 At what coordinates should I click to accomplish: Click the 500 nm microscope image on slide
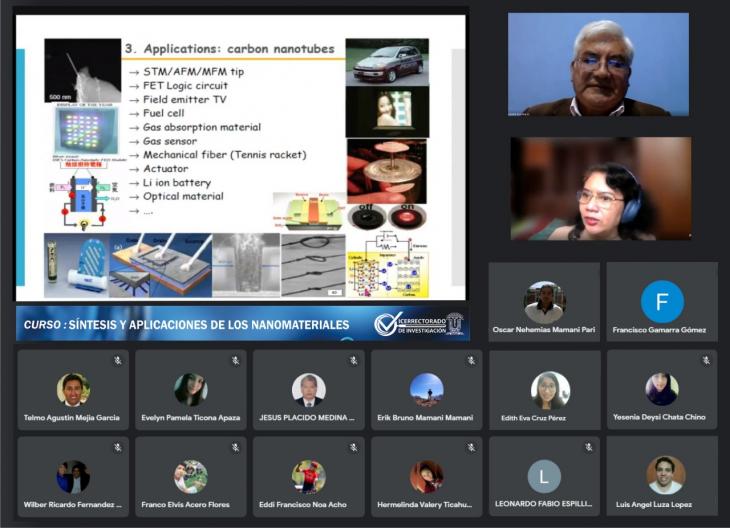[82, 71]
